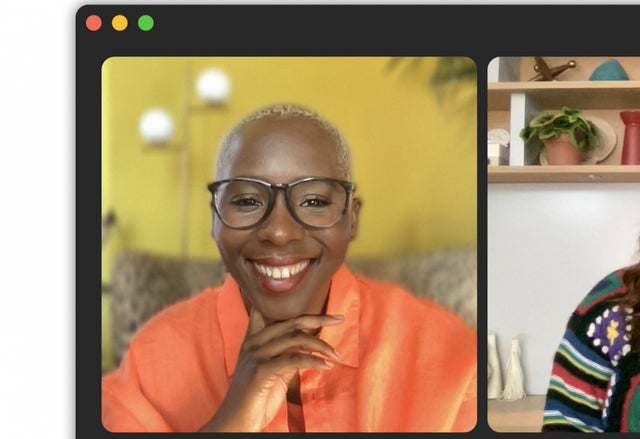Image resolution: width=640 pixels, height=439 pixels.
Task: Minimize the window with yellow button
Action: point(120,23)
